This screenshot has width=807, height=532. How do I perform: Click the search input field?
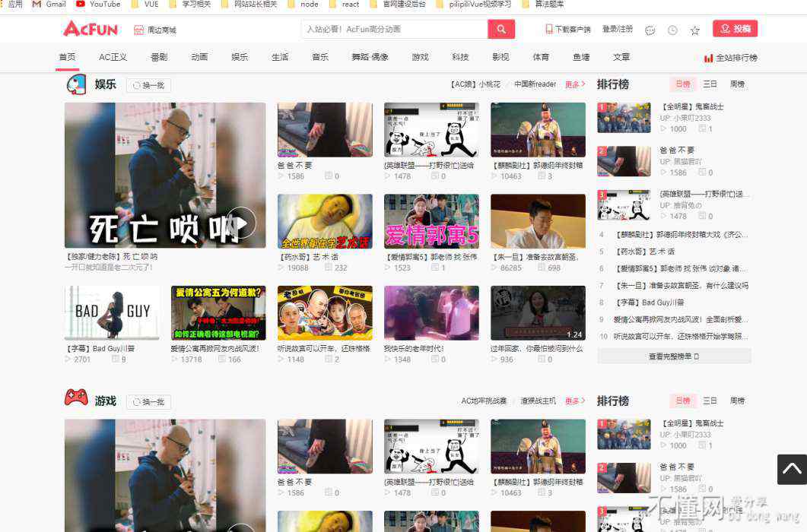coord(394,29)
